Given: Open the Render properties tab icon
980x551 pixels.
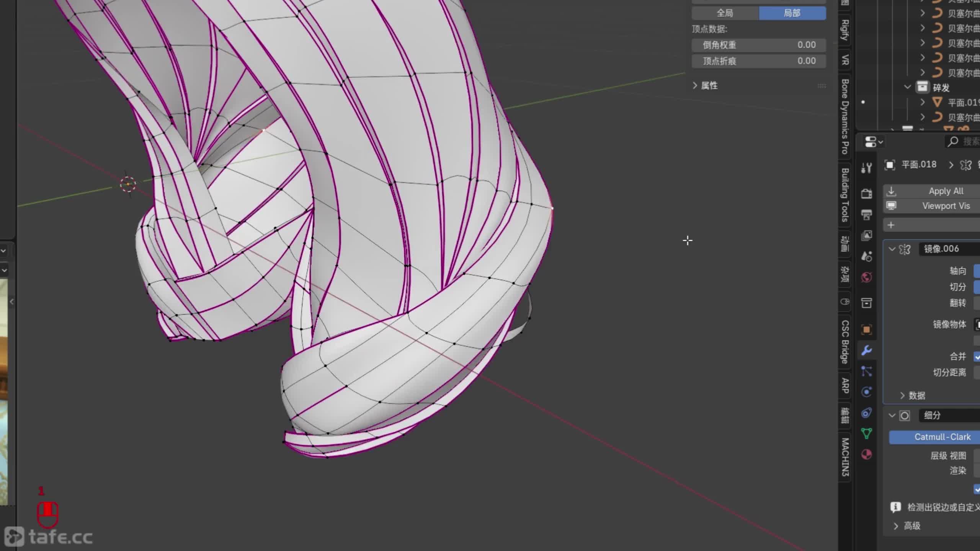Looking at the screenshot, I should click(x=867, y=194).
